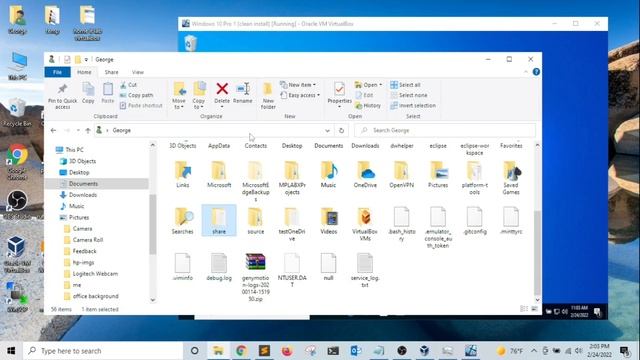
Task: Click the Windows Start button
Action: pos(11,351)
